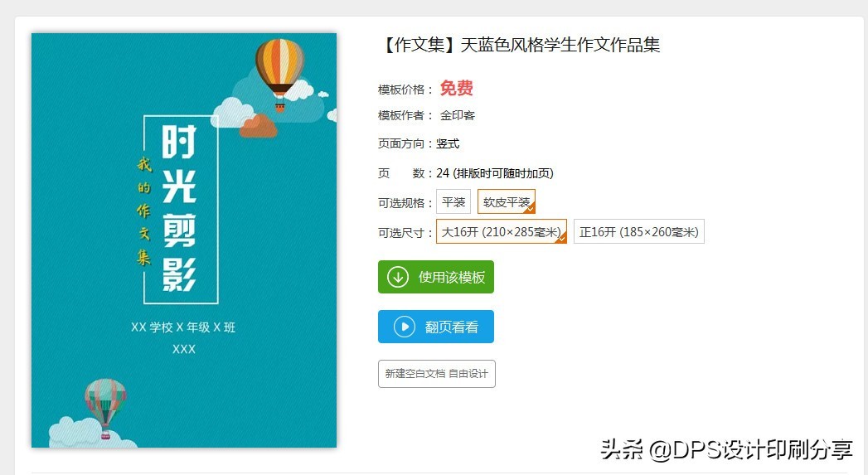Image resolution: width=868 pixels, height=475 pixels.
Task: Open the teal book cover thumbnail
Action: pos(184,240)
